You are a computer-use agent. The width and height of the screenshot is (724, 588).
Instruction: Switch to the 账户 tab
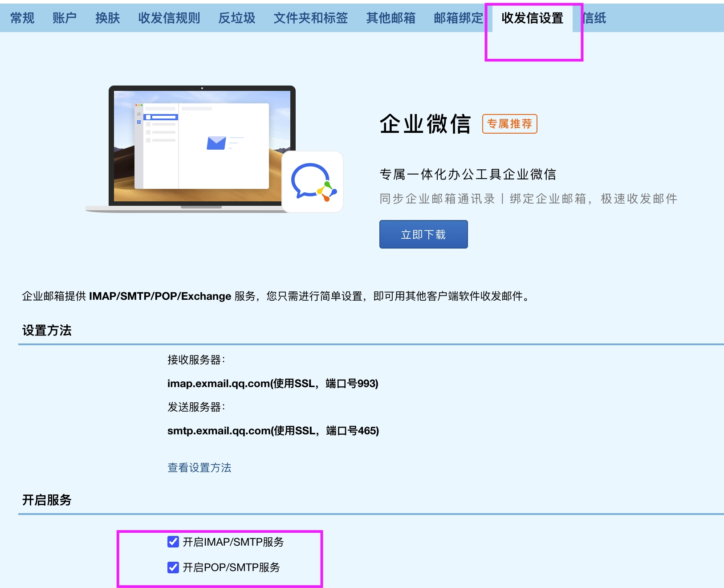(x=65, y=18)
